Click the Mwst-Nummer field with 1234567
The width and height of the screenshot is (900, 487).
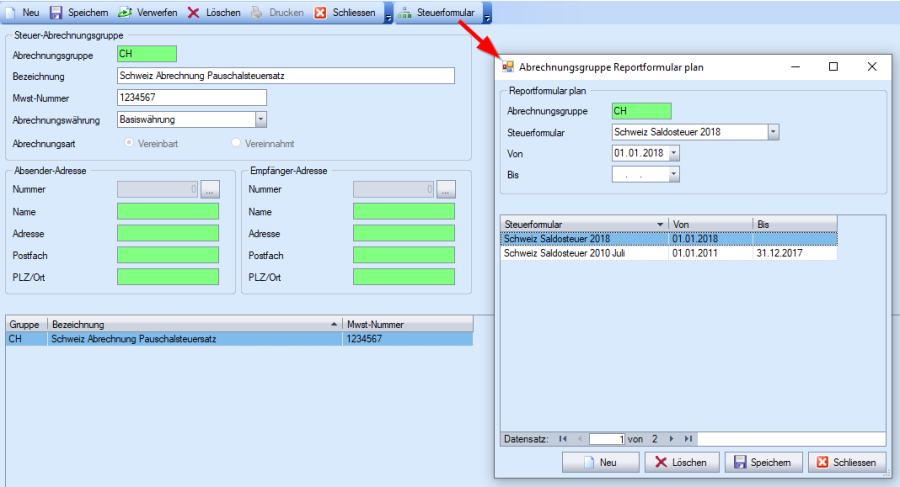pos(192,98)
